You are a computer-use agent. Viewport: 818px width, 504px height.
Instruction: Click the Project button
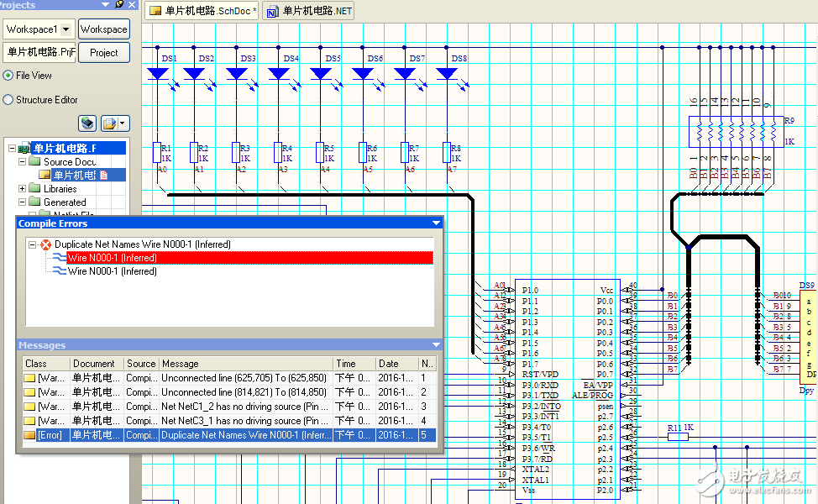coord(104,53)
